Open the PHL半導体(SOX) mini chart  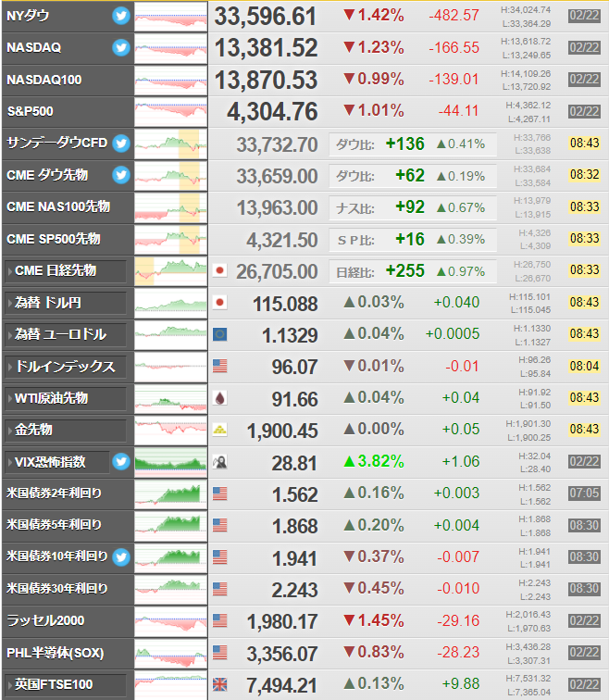coord(171,653)
